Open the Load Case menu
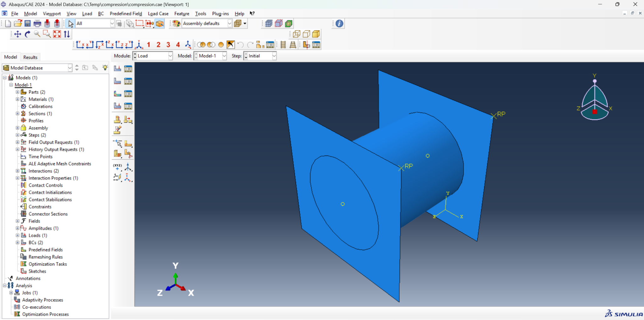 tap(158, 14)
